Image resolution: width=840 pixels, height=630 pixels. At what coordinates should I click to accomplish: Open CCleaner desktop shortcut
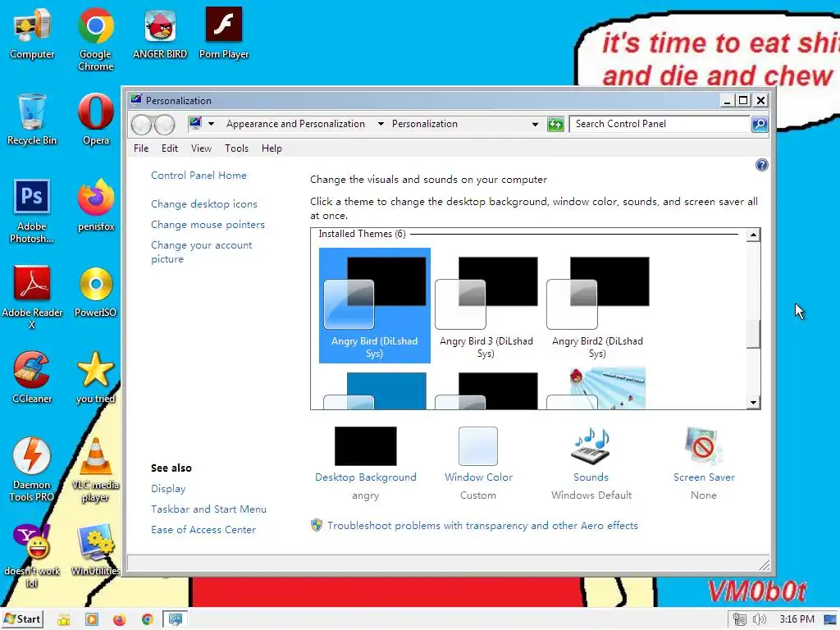click(x=32, y=377)
